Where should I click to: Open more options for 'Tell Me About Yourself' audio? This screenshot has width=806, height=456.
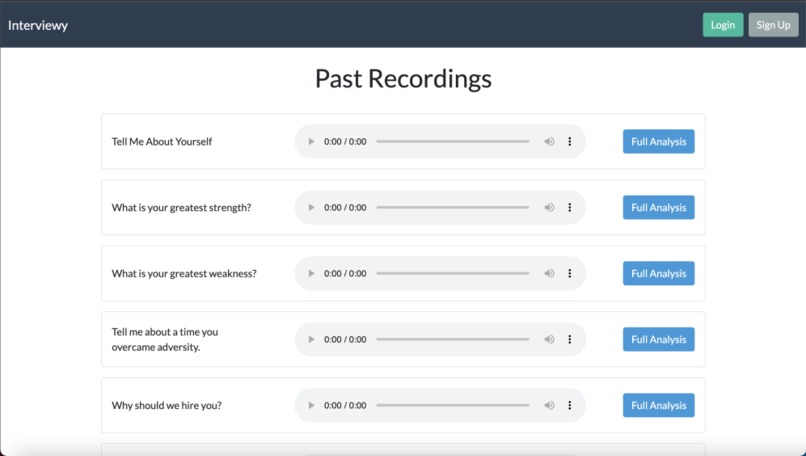pos(570,141)
